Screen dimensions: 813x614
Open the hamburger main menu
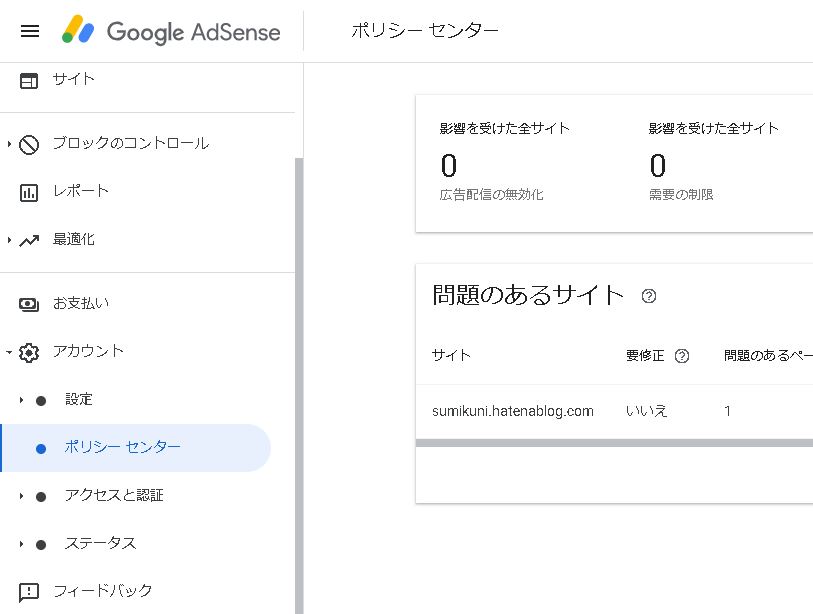tap(30, 31)
